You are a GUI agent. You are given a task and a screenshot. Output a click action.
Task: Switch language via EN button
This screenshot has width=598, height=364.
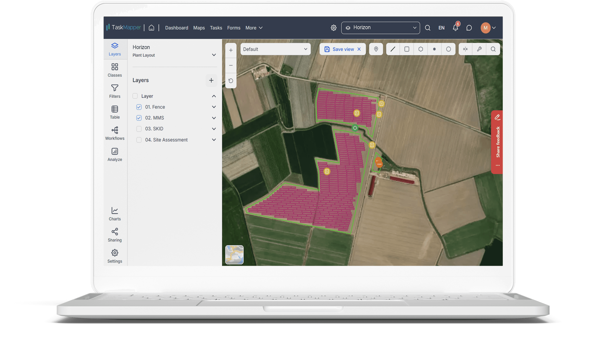(x=441, y=28)
